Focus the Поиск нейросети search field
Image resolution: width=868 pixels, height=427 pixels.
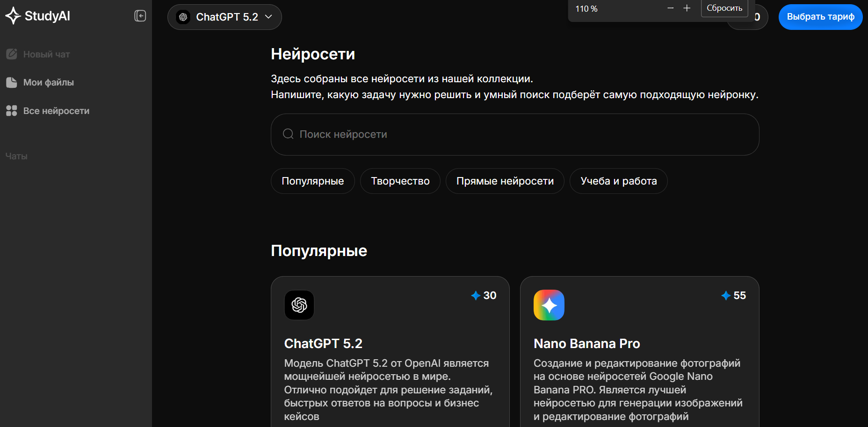514,135
